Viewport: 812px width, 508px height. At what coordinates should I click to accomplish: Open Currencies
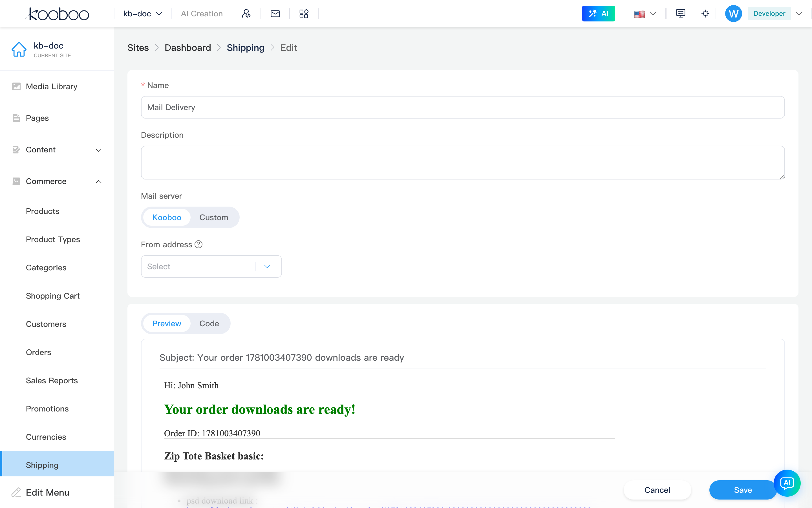(x=46, y=437)
